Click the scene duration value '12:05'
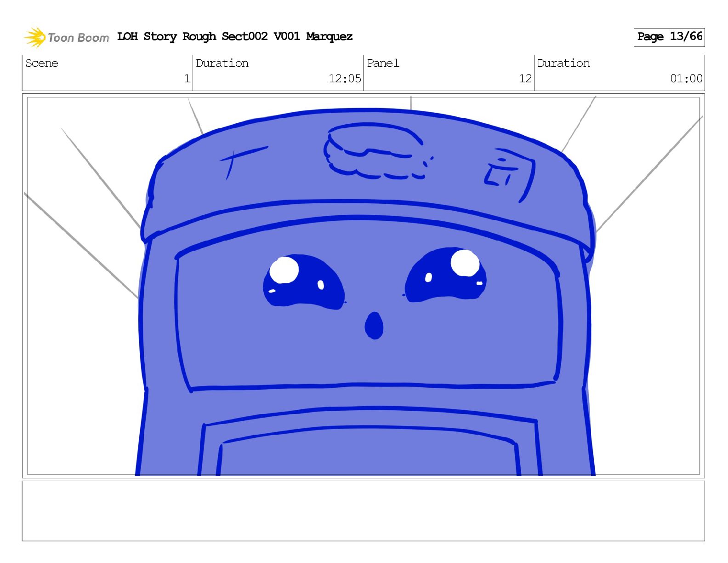728x563 pixels. coord(345,79)
